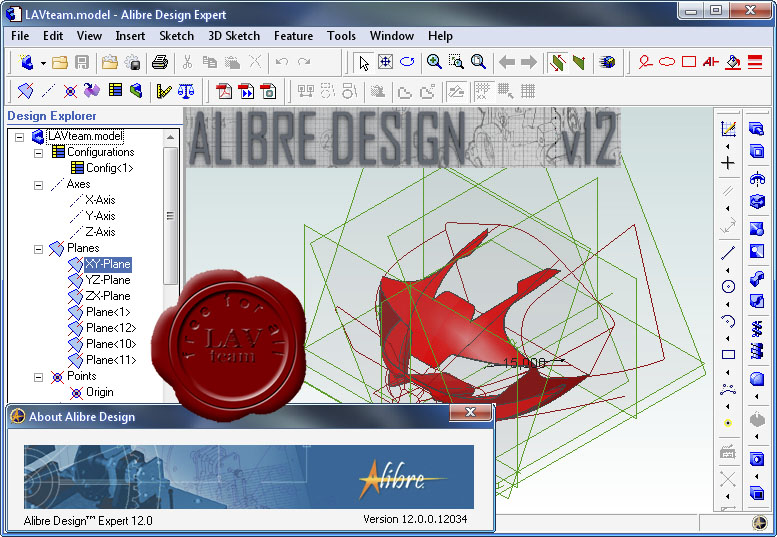This screenshot has width=777, height=537.
Task: Click the sketch Line tool
Action: tap(728, 253)
